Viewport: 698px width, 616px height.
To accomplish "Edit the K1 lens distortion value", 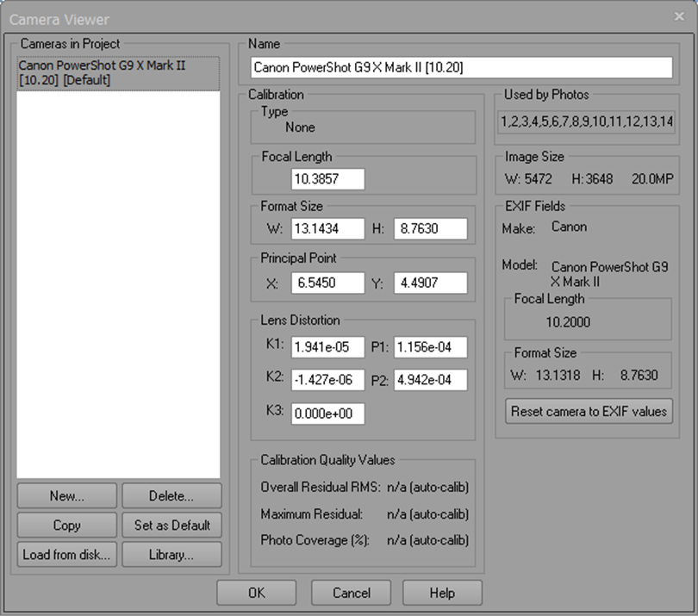I will [327, 347].
